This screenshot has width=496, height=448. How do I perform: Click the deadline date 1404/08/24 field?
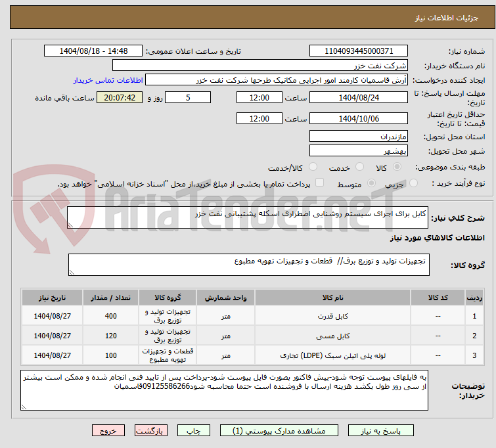(359, 97)
